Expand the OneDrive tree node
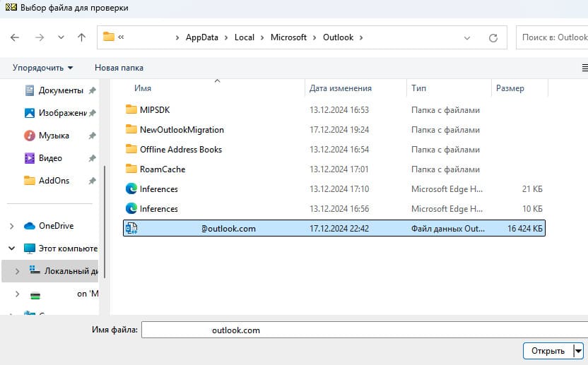The height and width of the screenshot is (365, 588). [11, 226]
